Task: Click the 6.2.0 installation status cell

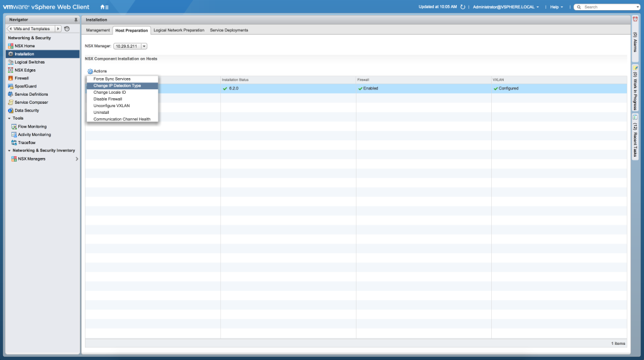Action: (288, 88)
